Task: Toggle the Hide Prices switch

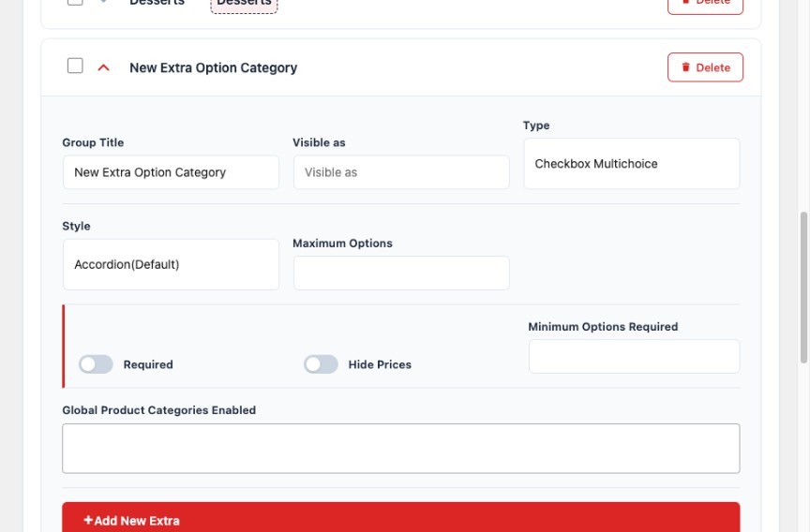Action: click(x=321, y=364)
